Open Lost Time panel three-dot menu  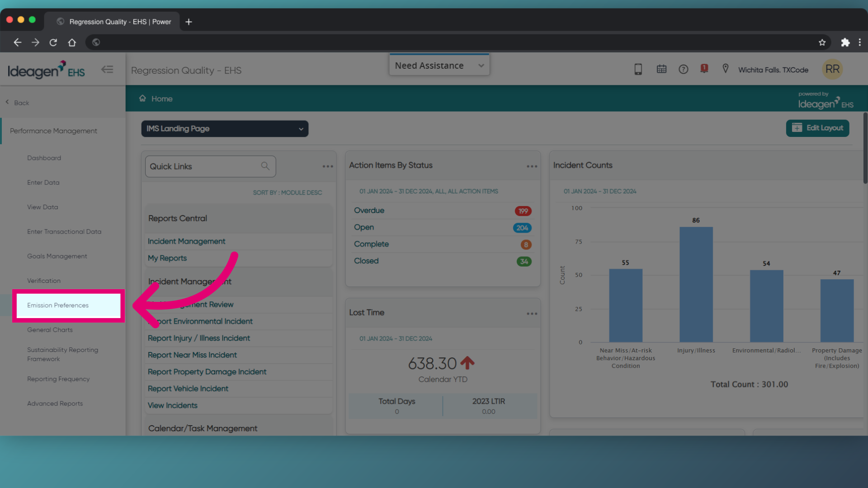click(x=532, y=314)
